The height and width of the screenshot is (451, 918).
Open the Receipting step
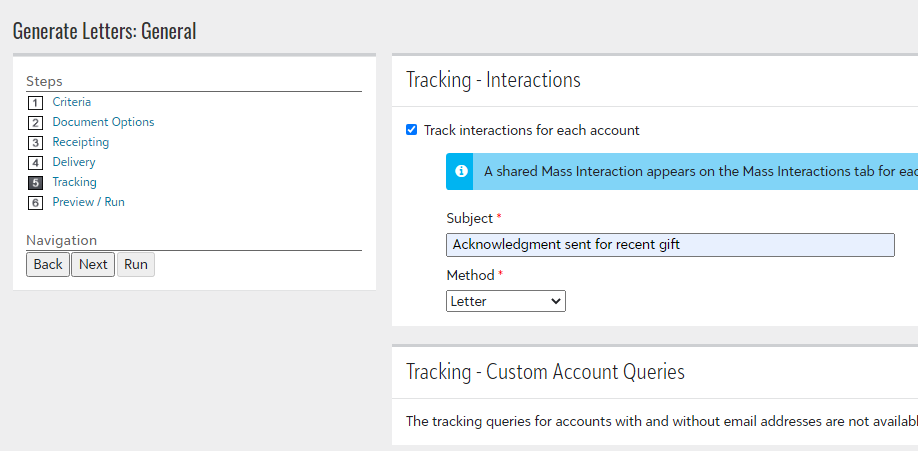(81, 142)
